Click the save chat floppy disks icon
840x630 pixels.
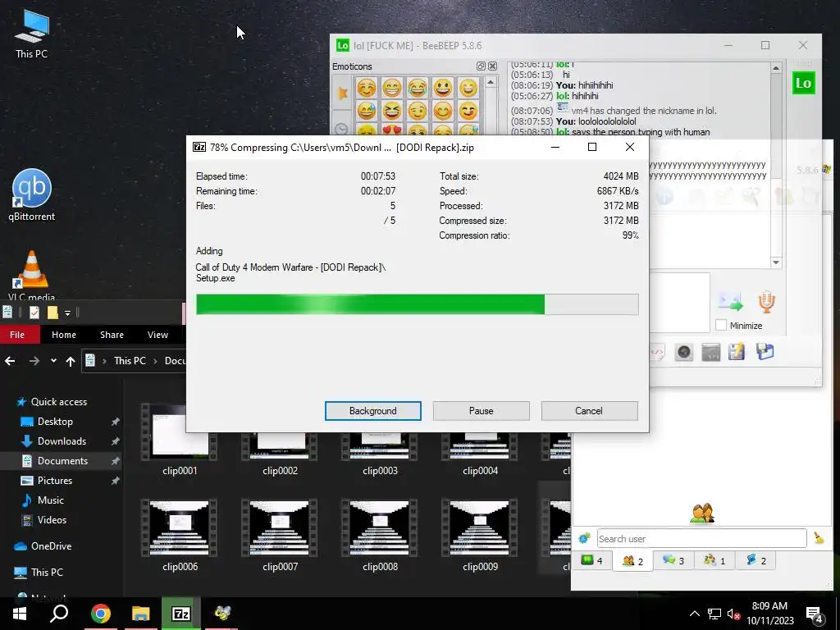[x=765, y=351]
